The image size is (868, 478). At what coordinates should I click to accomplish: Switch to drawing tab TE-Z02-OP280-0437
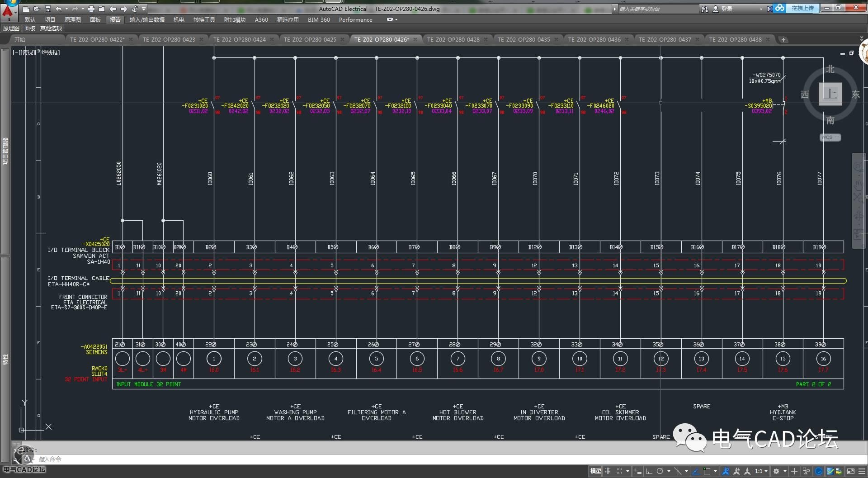[665, 40]
